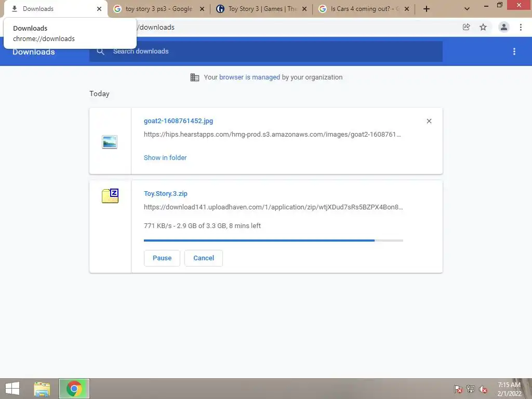This screenshot has width=532, height=399.
Task: Close the Is Cars 4 coming out tab
Action: coord(407,9)
